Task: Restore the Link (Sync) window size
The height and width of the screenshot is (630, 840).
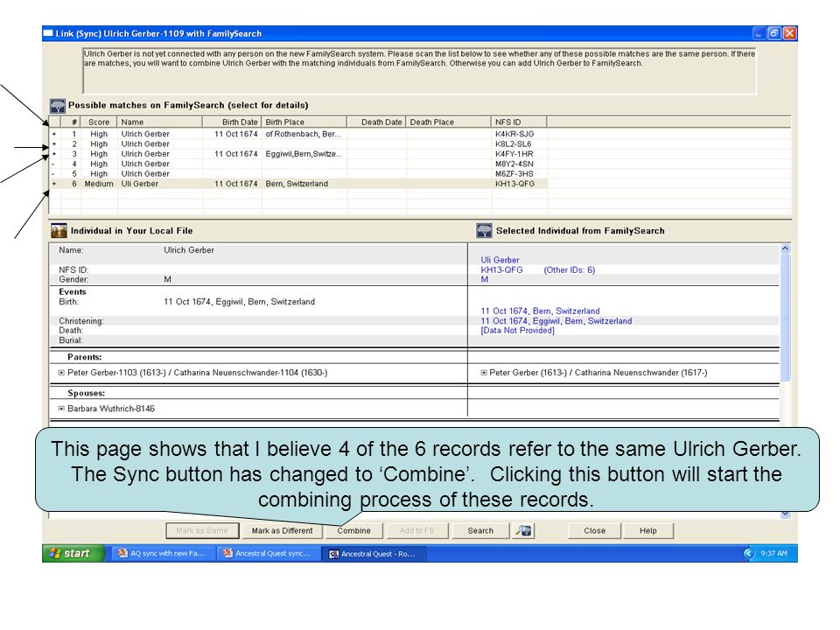Action: click(x=774, y=33)
